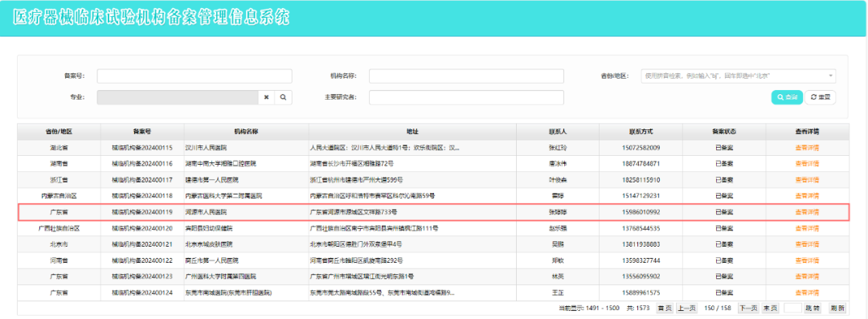Click contact name 张红玲
Screen dimensions: 868x319
click(x=558, y=148)
